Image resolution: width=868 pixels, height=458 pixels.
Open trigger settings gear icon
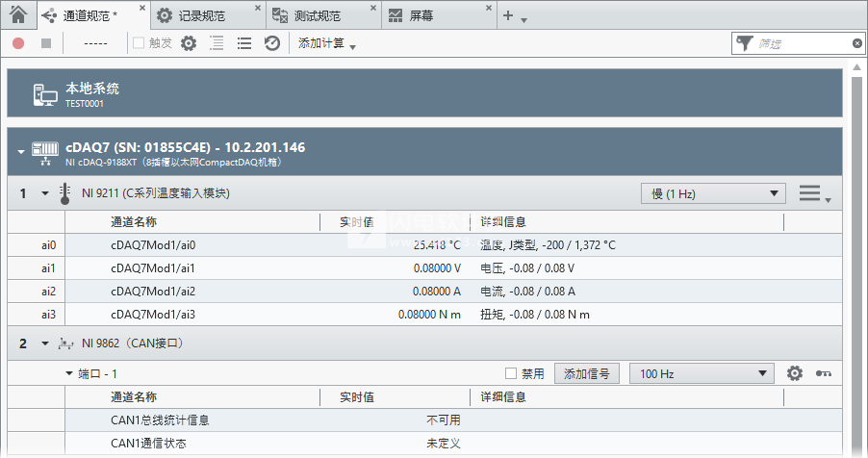(189, 43)
